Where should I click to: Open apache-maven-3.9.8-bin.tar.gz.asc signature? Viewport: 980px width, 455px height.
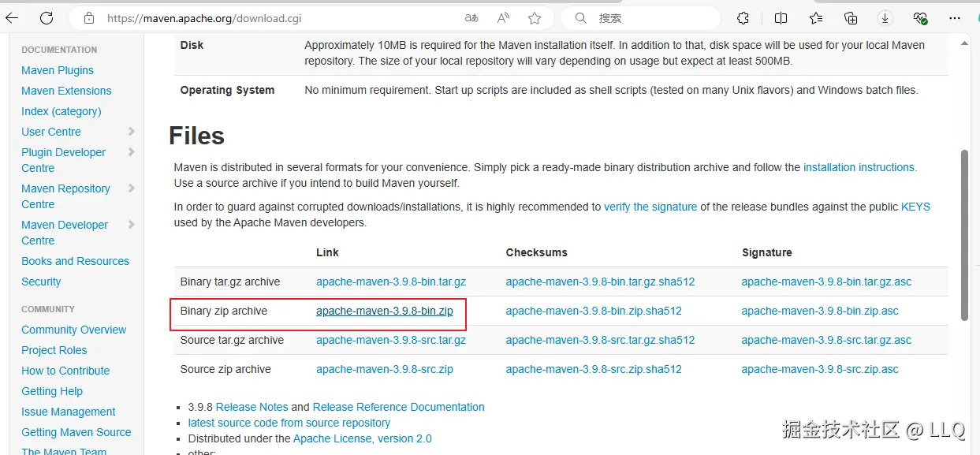(826, 282)
